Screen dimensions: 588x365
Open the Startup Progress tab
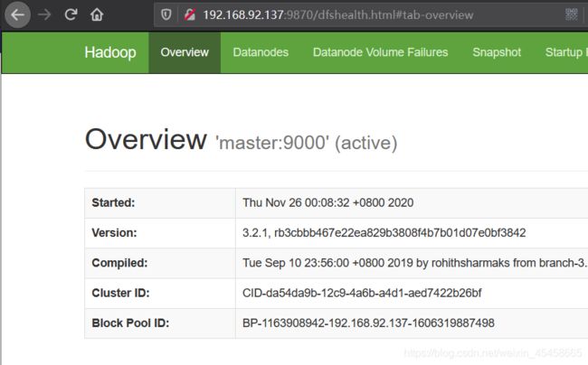566,52
